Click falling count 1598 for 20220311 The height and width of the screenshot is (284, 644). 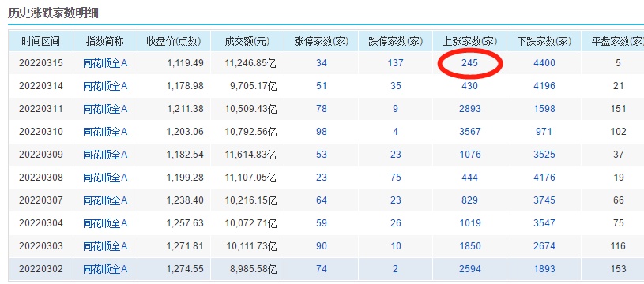tap(544, 109)
